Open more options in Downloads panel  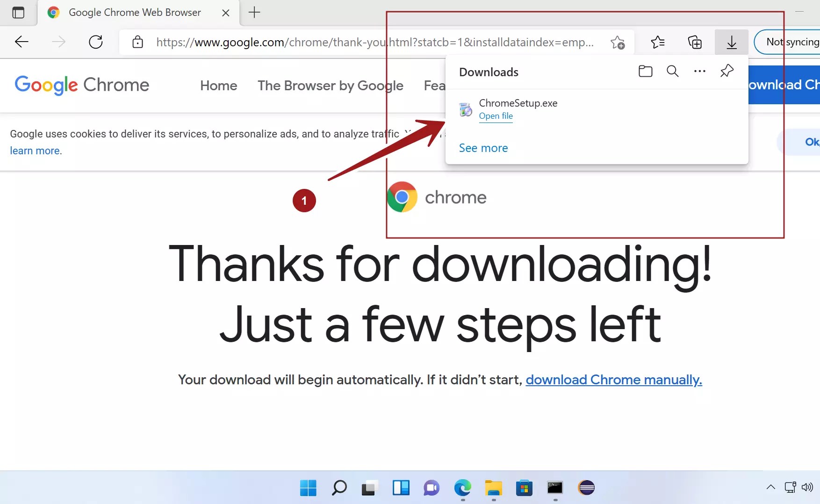pos(700,71)
